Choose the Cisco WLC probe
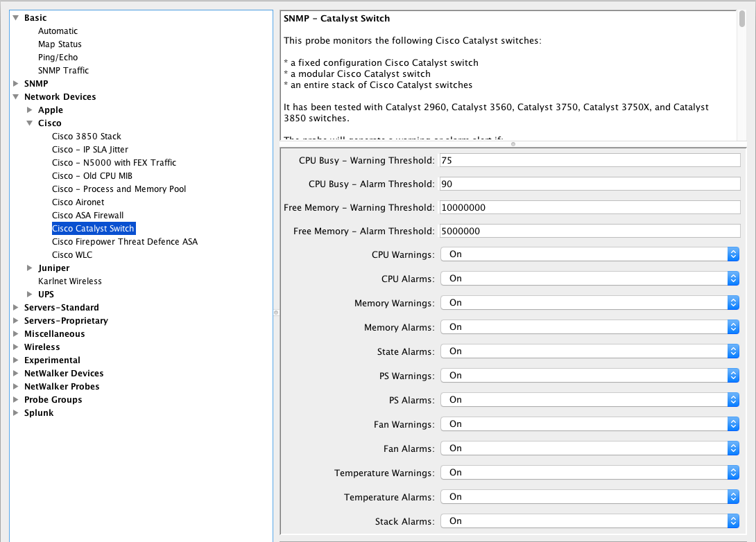Viewport: 756px width, 542px height. click(72, 255)
